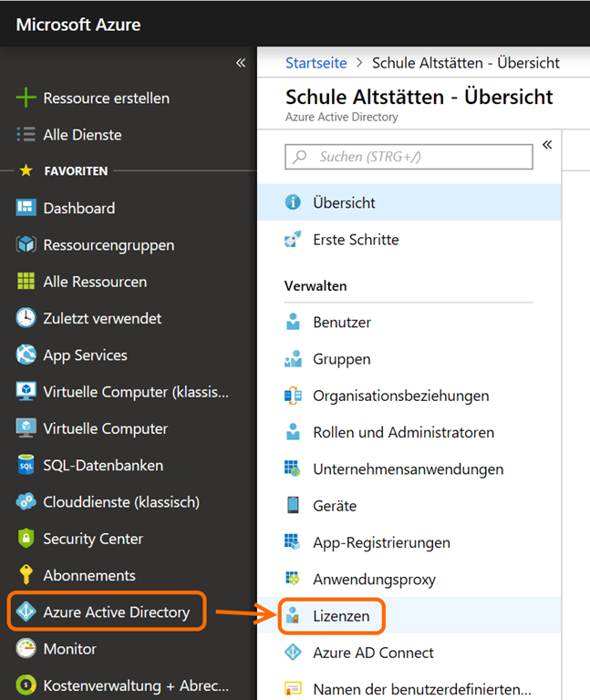Screen dimensions: 590x700
Task: Click the Ressourcengruppen cube icon
Action: click(x=26, y=245)
